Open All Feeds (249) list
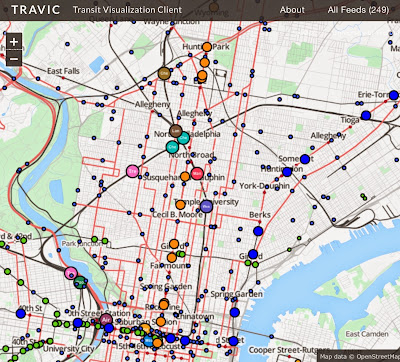This screenshot has width=400, height=362. pyautogui.click(x=358, y=10)
